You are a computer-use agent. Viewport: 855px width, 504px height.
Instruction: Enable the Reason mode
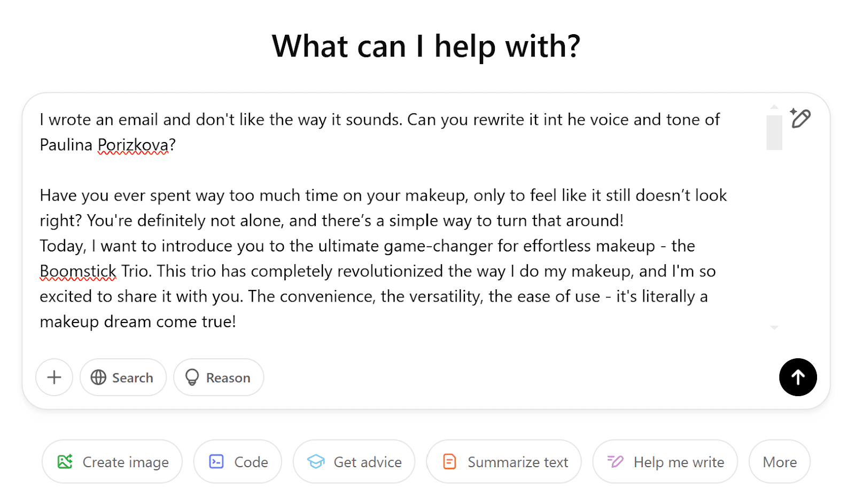click(x=219, y=377)
